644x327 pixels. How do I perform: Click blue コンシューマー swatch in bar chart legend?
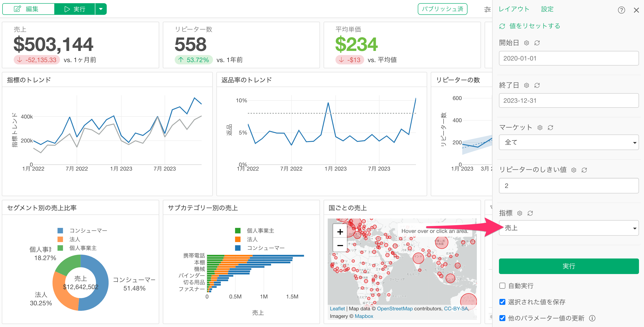238,248
